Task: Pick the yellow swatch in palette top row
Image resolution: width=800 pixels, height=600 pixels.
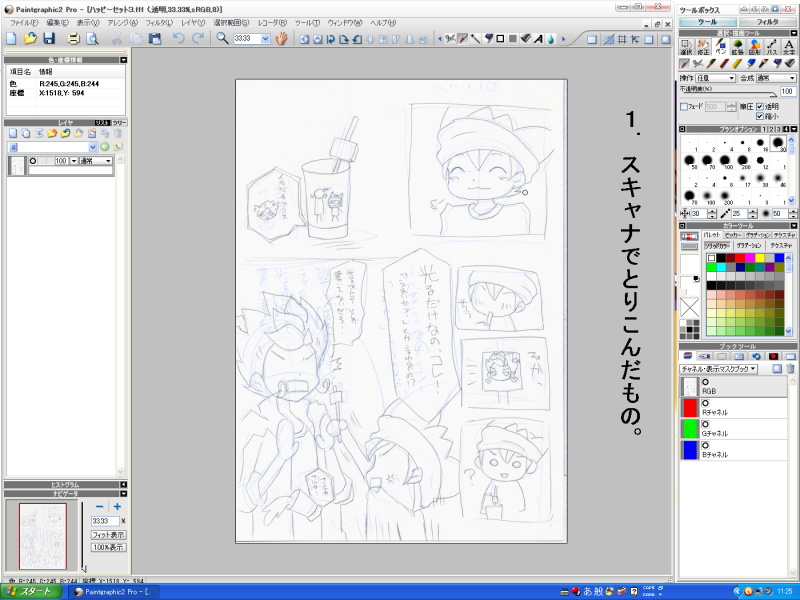Action: click(x=760, y=258)
